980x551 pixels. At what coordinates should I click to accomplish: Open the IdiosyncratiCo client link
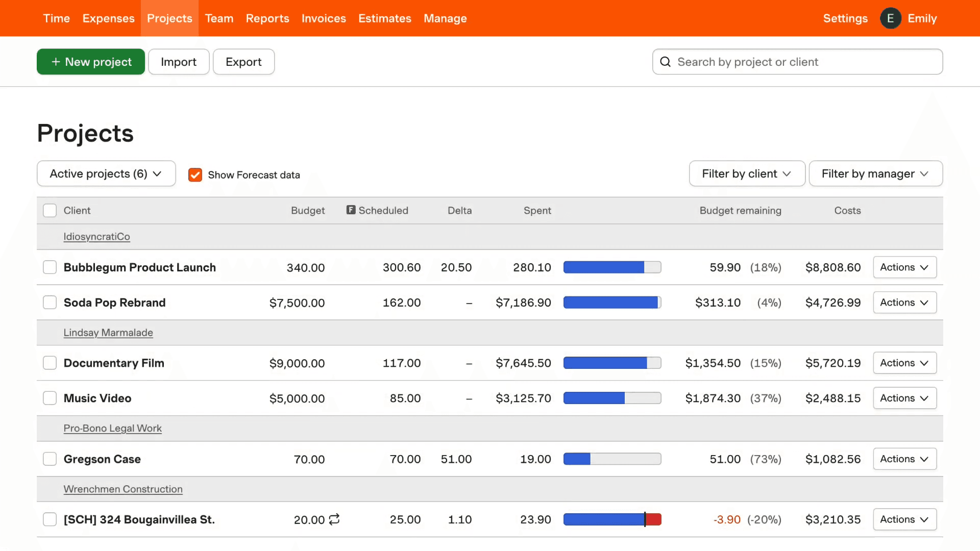point(96,237)
